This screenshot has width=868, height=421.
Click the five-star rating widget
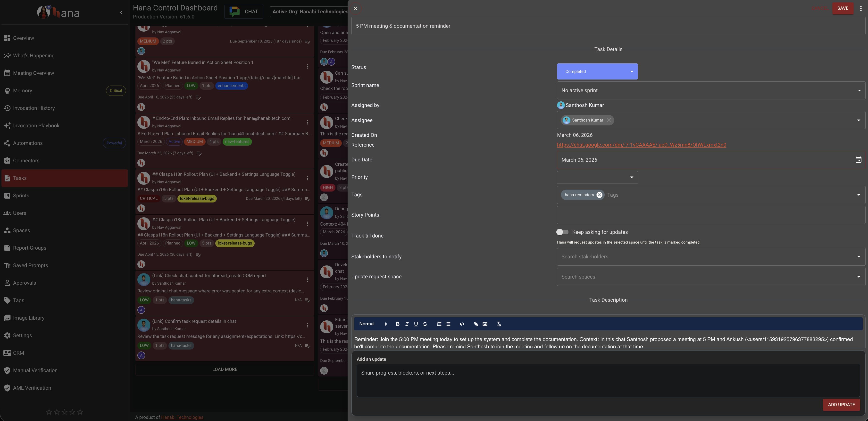click(64, 412)
